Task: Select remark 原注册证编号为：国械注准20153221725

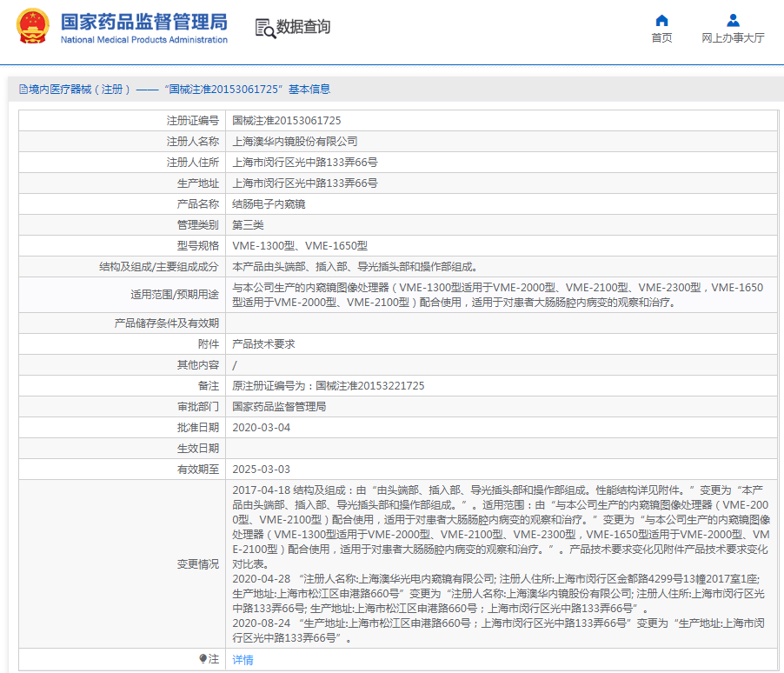Action: tap(329, 386)
